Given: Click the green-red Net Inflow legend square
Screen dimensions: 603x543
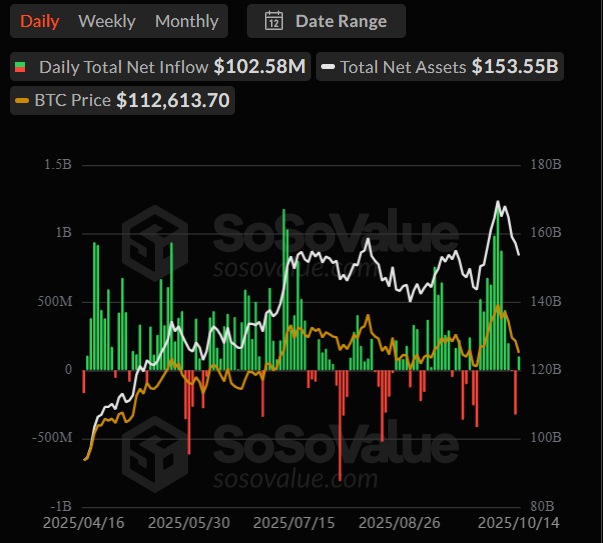Looking at the screenshot, I should (20, 68).
